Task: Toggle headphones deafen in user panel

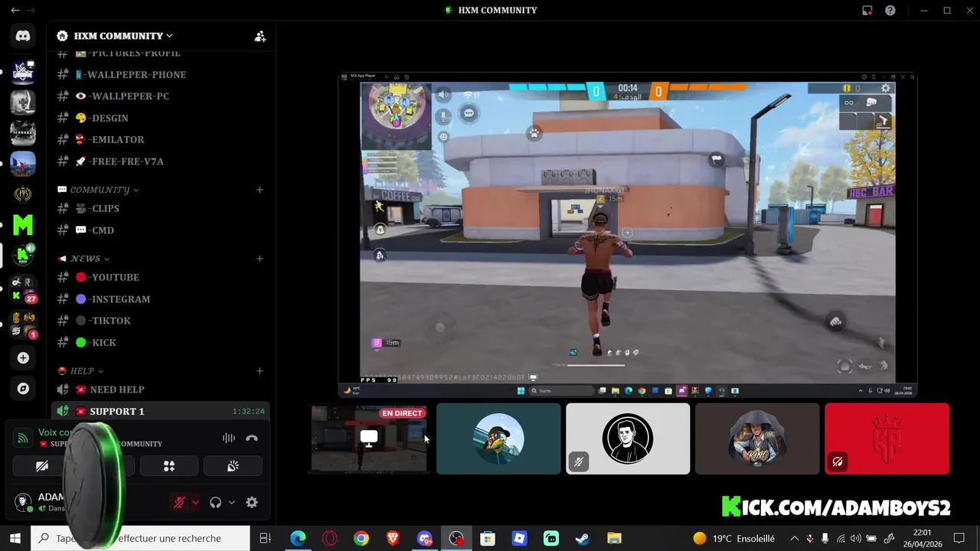Action: (215, 503)
